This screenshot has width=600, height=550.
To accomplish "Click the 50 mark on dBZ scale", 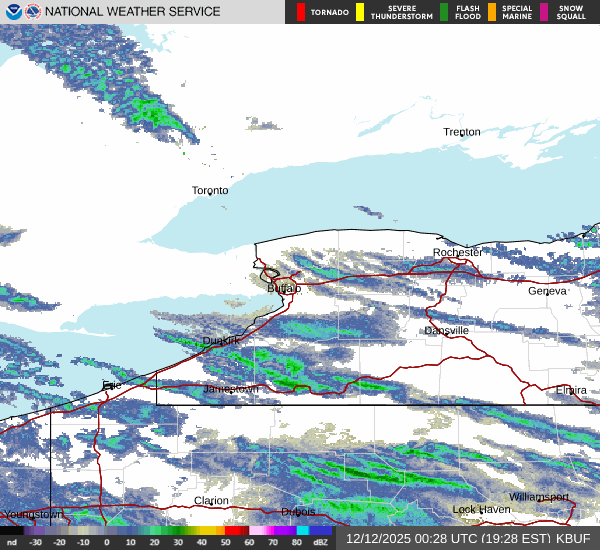I will tap(227, 541).
